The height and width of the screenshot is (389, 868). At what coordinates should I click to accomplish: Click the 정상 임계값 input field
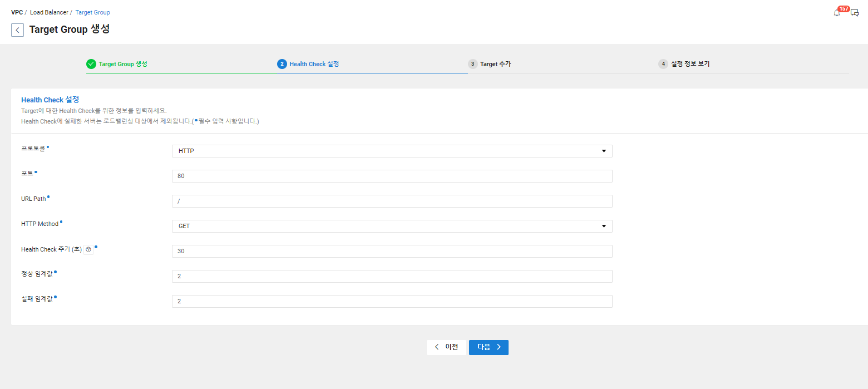[391, 276]
